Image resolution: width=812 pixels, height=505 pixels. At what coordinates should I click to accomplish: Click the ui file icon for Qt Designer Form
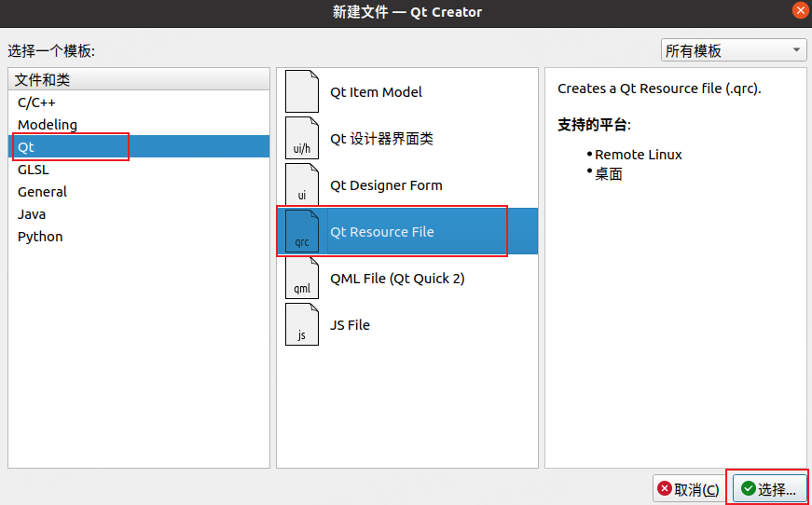pyautogui.click(x=302, y=184)
